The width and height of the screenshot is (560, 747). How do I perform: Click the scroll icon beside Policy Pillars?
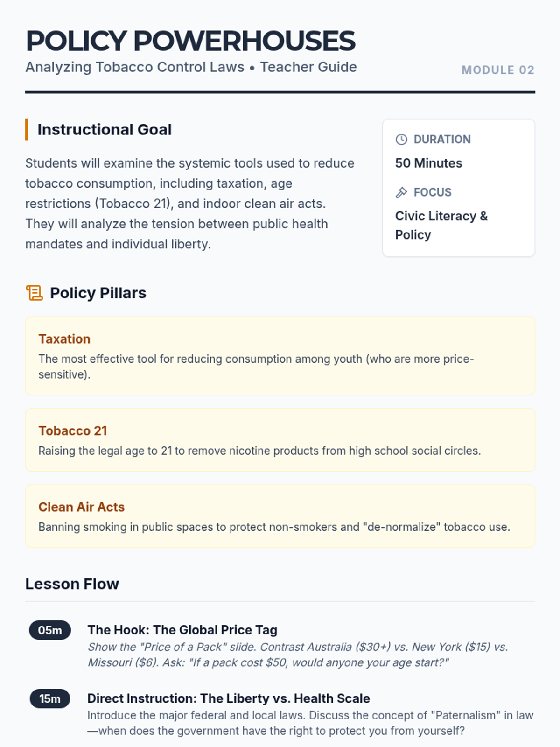coord(34,293)
